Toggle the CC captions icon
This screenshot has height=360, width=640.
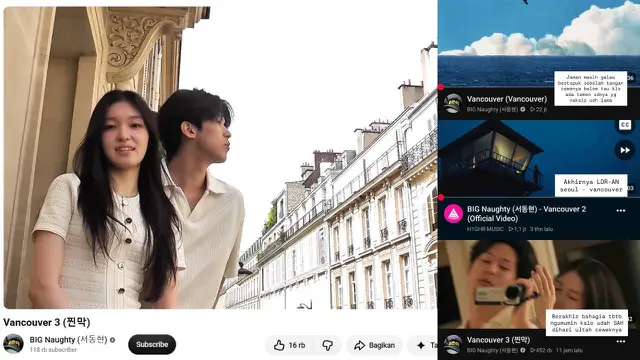(x=624, y=125)
